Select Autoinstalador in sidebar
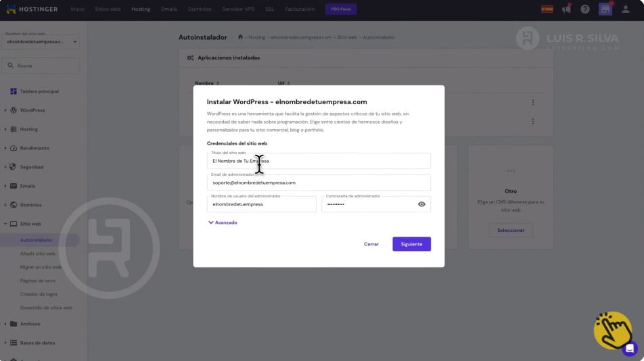 [36, 240]
